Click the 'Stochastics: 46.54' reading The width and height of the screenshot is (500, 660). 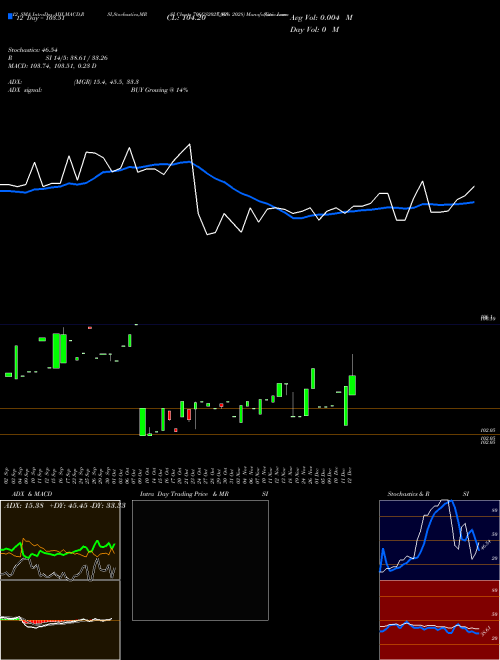pos(32,50)
